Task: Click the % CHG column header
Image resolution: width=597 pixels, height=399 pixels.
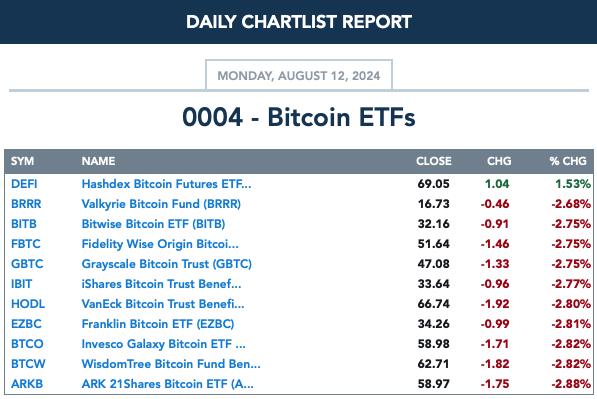Action: pos(568,161)
